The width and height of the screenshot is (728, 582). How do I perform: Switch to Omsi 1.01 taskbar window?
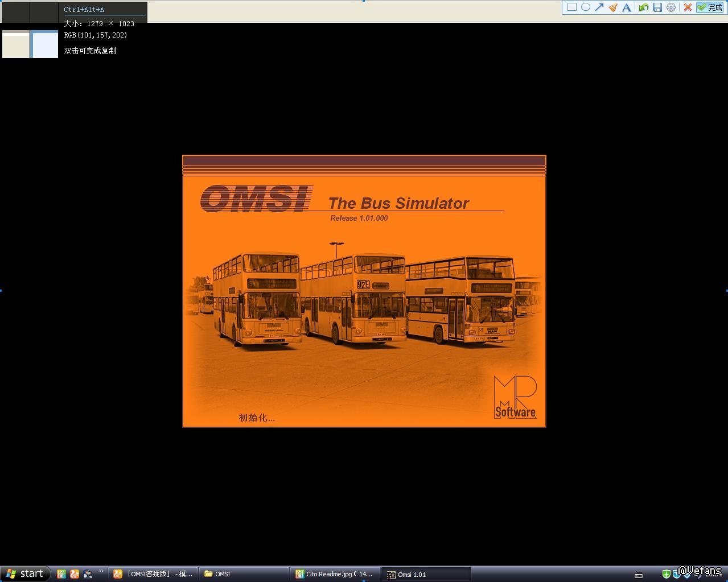pos(426,574)
